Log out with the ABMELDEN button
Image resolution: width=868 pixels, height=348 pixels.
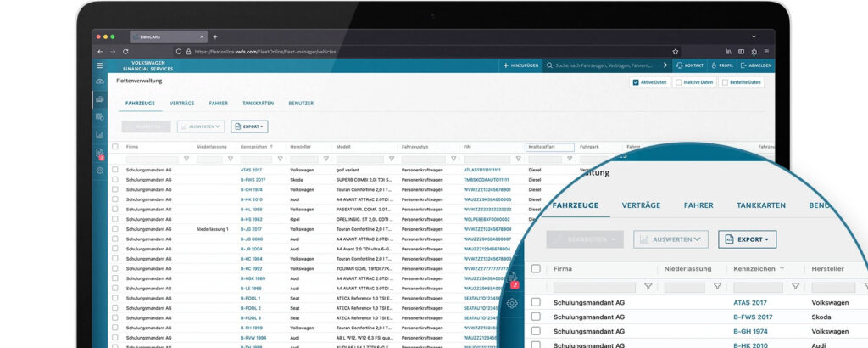coord(756,65)
